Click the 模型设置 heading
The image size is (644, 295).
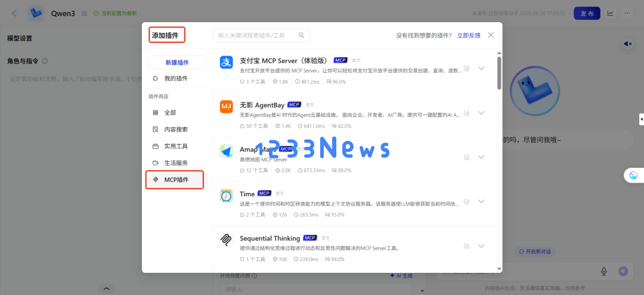(x=19, y=38)
